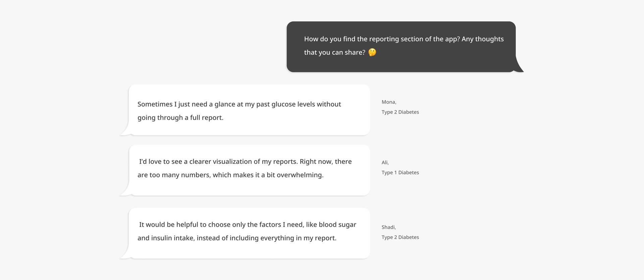Select Type 2 Diabetes under Mona
The height and width of the screenshot is (280, 644).
pyautogui.click(x=400, y=112)
